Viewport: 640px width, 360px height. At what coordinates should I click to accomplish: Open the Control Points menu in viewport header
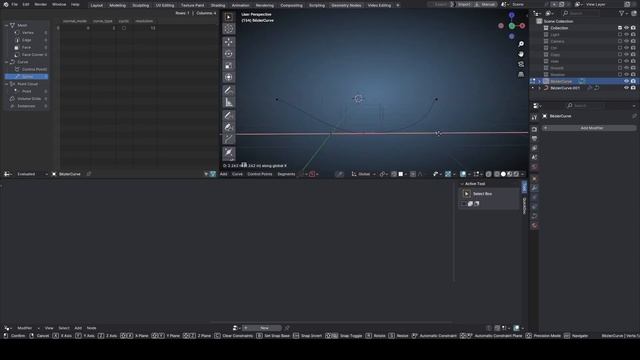(260, 174)
